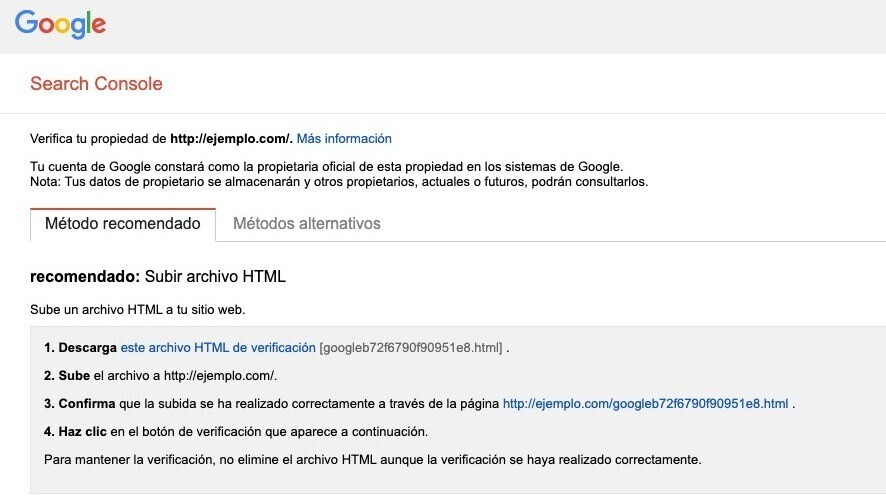Open the ejemplo.com googleb72f6790f90951e8.html confirmation link

point(645,404)
